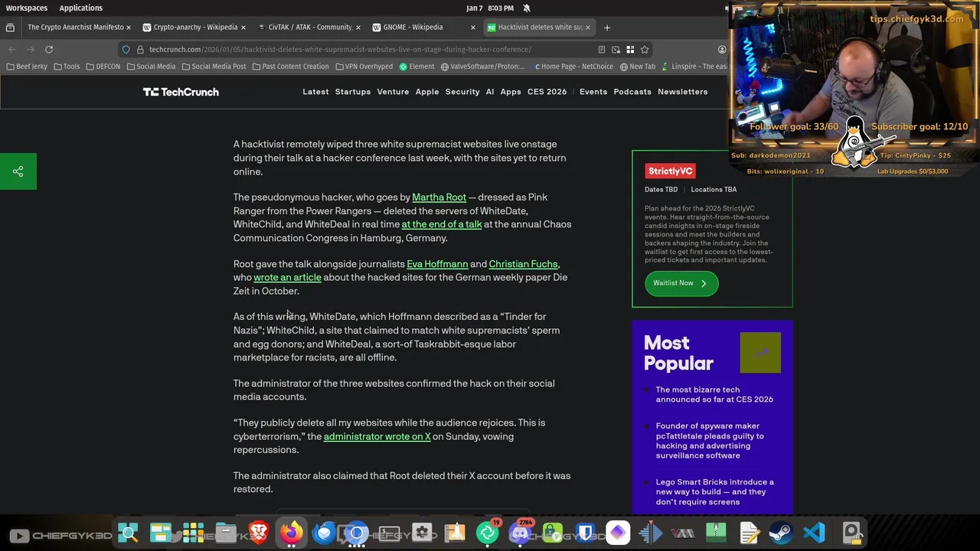Switch to the GNOME Wikipedia tab
Screen dimensions: 980x551
click(413, 28)
